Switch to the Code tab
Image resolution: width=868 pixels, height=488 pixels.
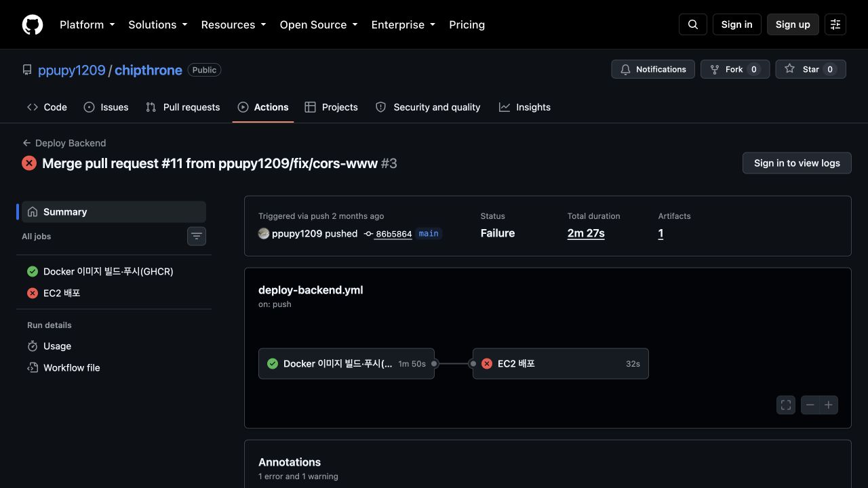point(47,107)
